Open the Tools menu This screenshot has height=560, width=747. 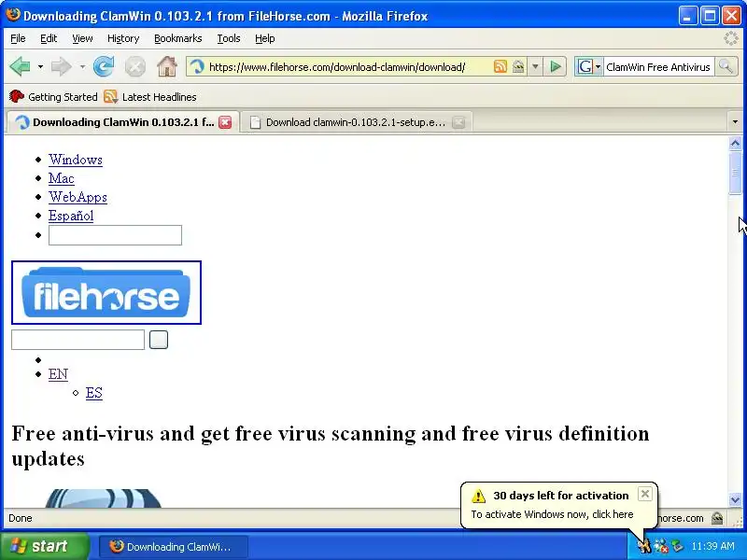229,38
